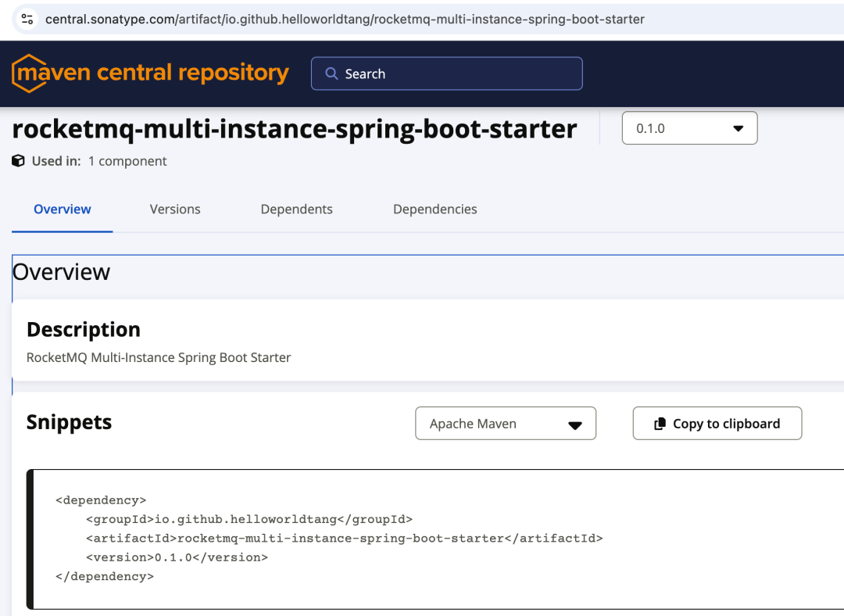Click the rocketmq-multi-instance-spring-boot-starter page title
This screenshot has width=844, height=616.
click(295, 129)
